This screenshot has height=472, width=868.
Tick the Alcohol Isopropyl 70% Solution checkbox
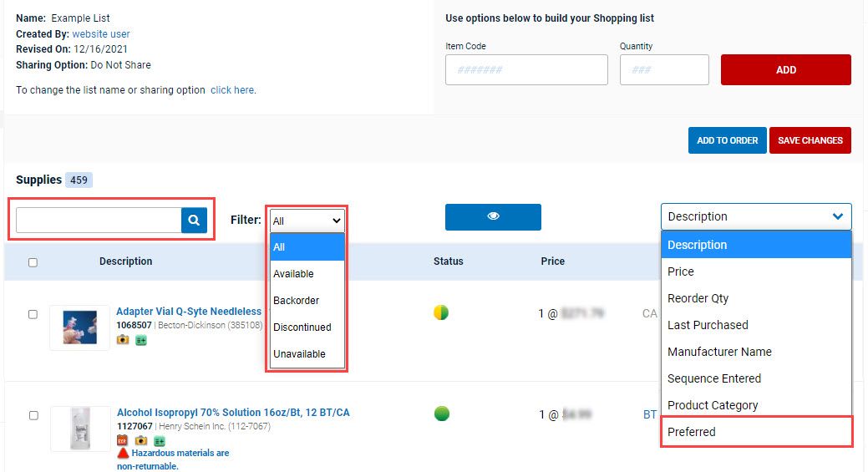(x=33, y=414)
